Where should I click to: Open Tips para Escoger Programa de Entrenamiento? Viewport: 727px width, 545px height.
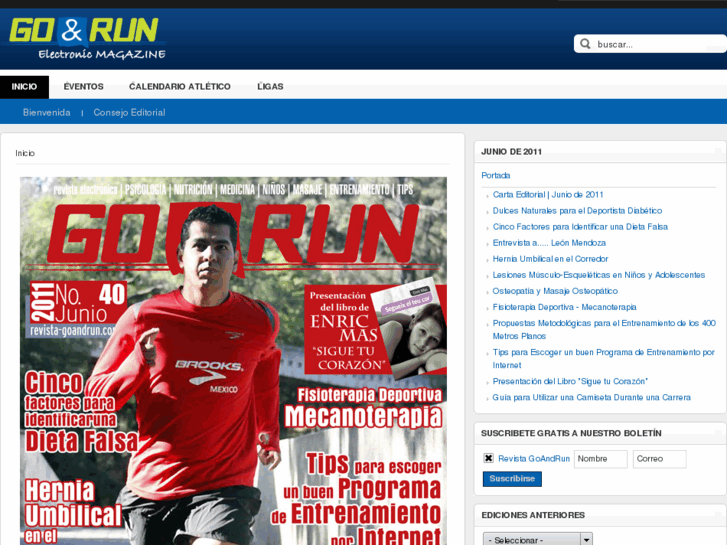[x=604, y=359]
